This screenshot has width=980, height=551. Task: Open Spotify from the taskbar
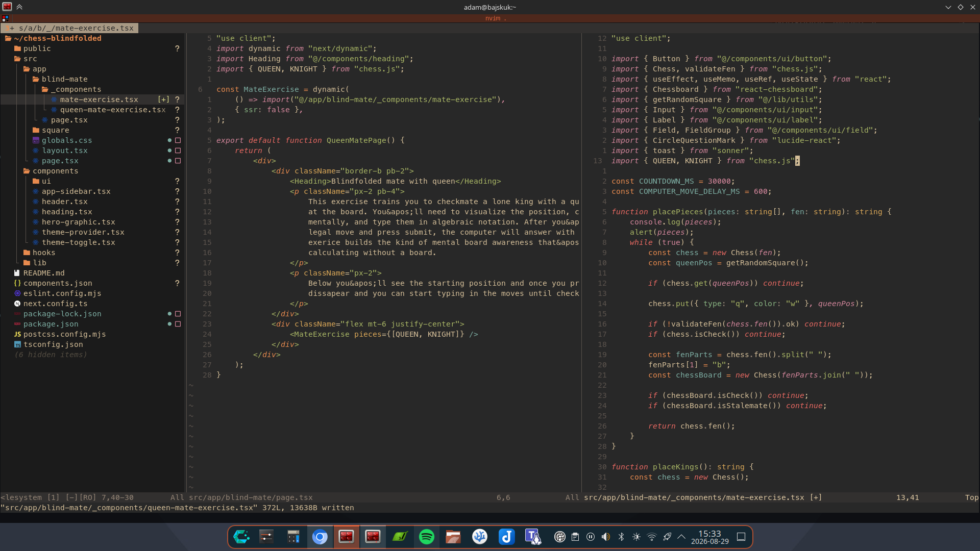(427, 537)
